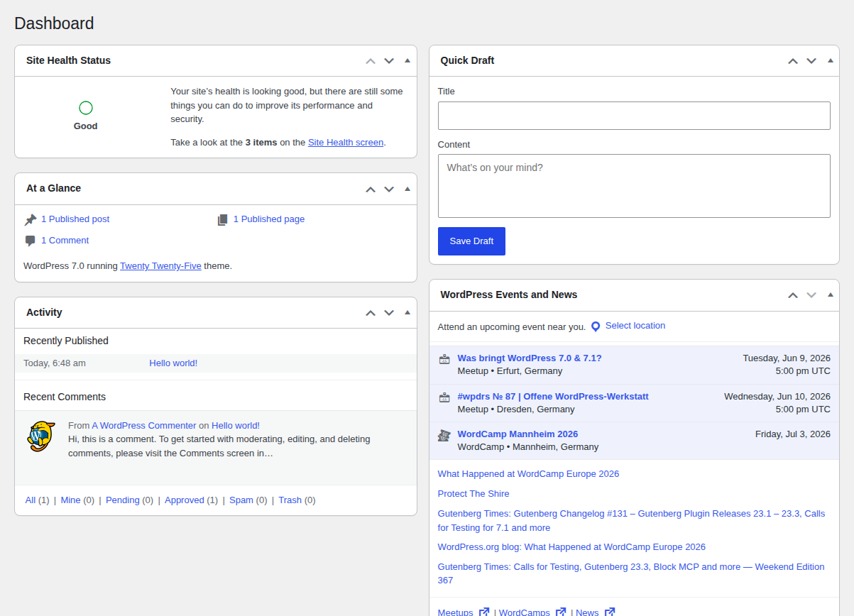Viewport: 854px width, 616px height.
Task: Open Was bringt WordPress 7.0 & 7.1? event
Action: pyautogui.click(x=530, y=358)
